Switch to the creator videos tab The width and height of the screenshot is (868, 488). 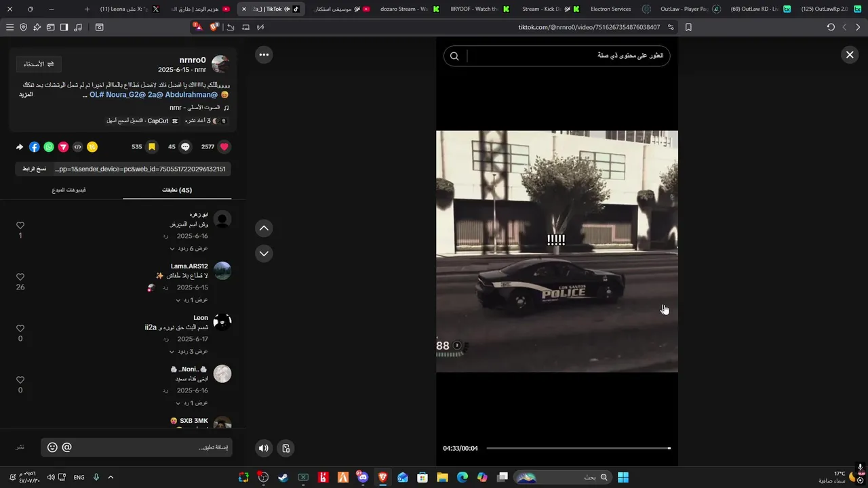click(x=68, y=190)
